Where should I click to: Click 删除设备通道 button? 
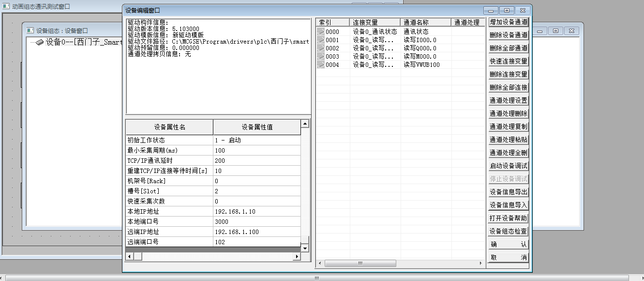508,35
